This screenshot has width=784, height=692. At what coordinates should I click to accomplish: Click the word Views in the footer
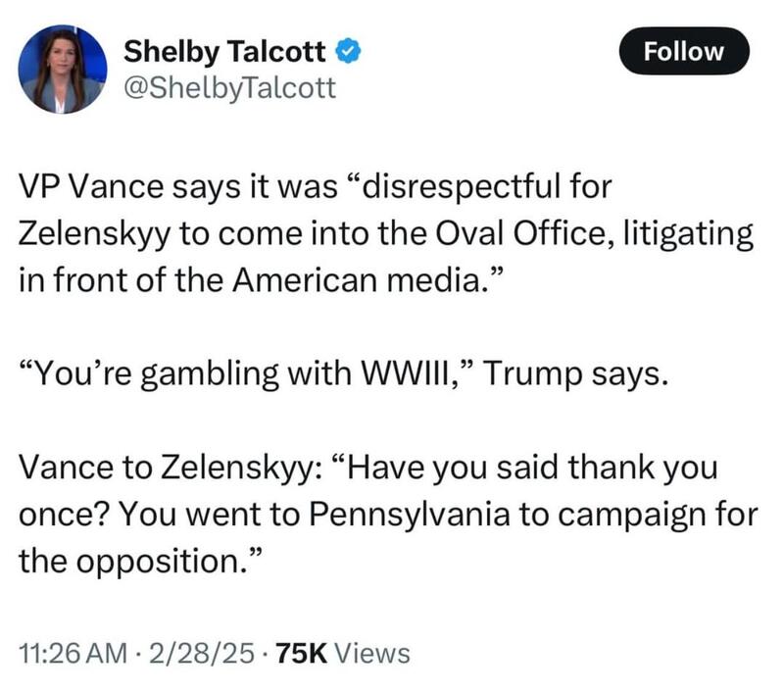point(371,654)
